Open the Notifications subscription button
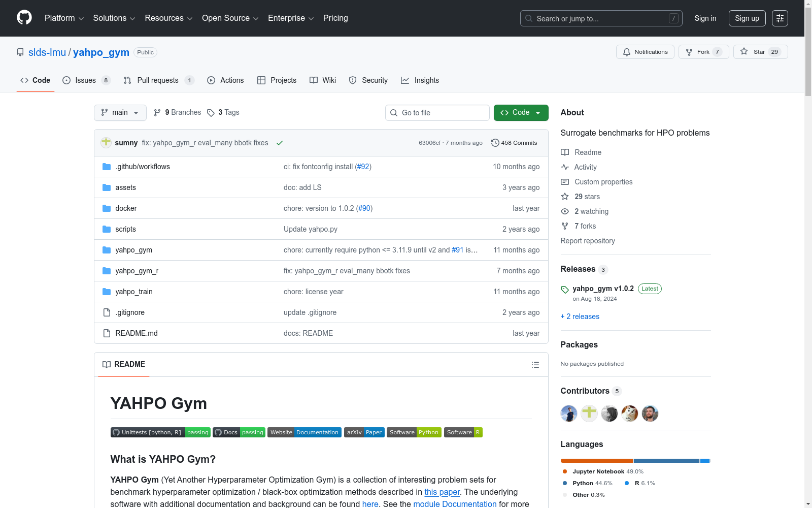The image size is (812, 508). pyautogui.click(x=645, y=52)
